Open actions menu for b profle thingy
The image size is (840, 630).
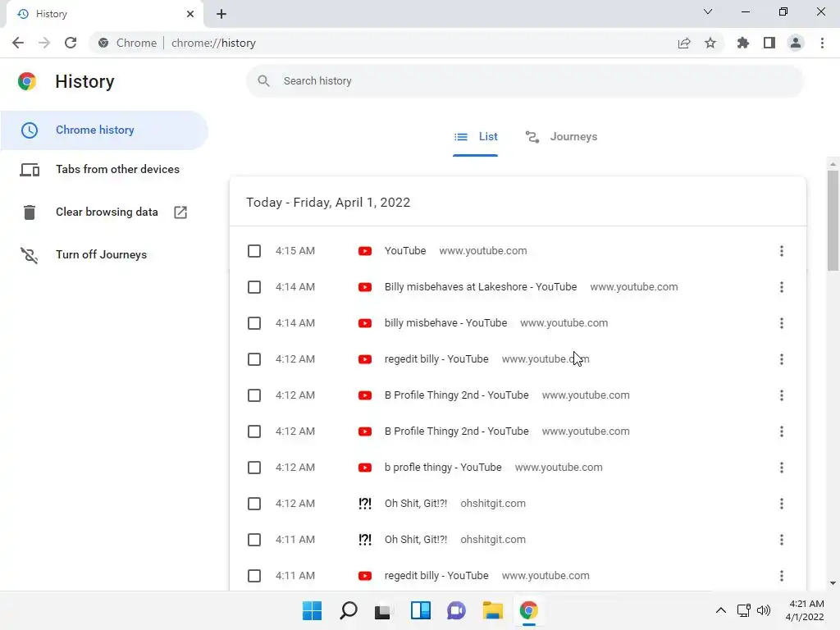[x=782, y=468]
